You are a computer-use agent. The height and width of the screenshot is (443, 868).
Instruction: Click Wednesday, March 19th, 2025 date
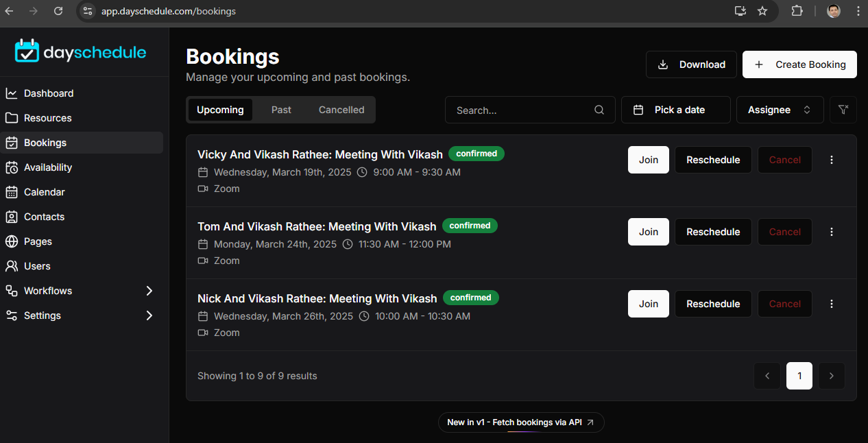point(282,172)
